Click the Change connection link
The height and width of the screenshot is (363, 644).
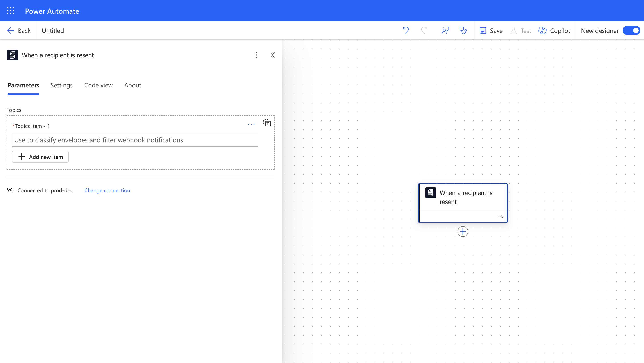coord(107,190)
